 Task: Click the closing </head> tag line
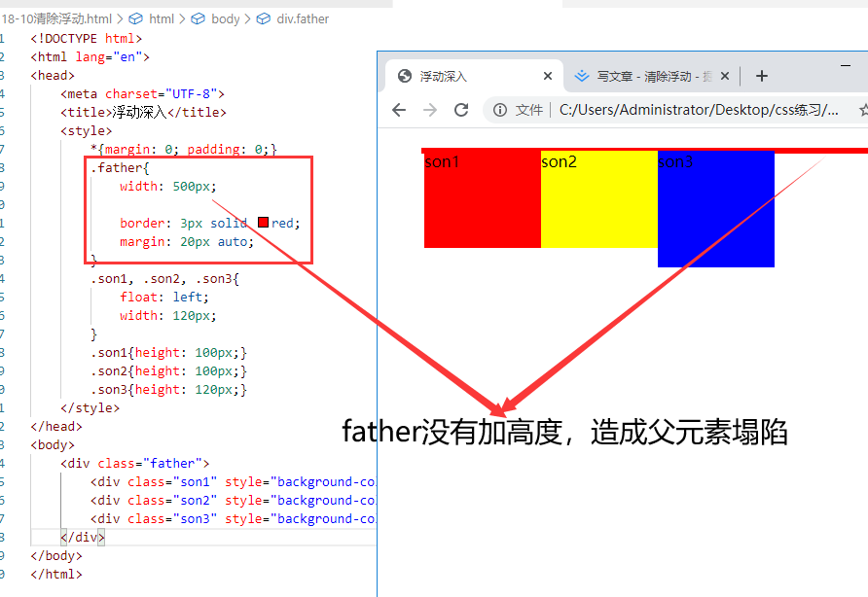55,427
